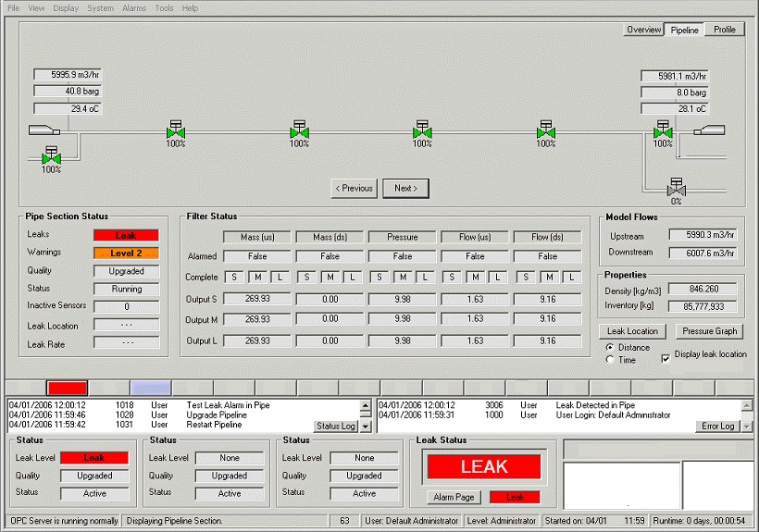759x532 pixels.
Task: Switch to the Profile tab
Action: [724, 30]
